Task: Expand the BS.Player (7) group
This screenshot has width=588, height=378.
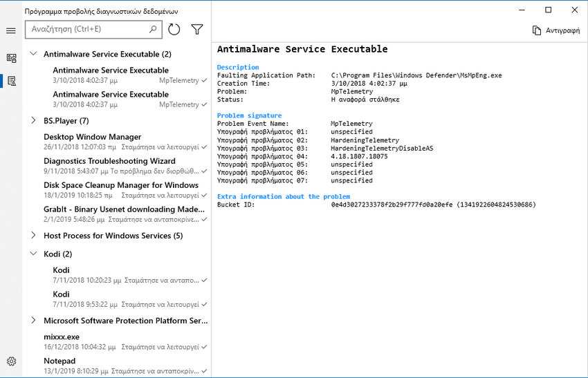Action: pos(33,120)
